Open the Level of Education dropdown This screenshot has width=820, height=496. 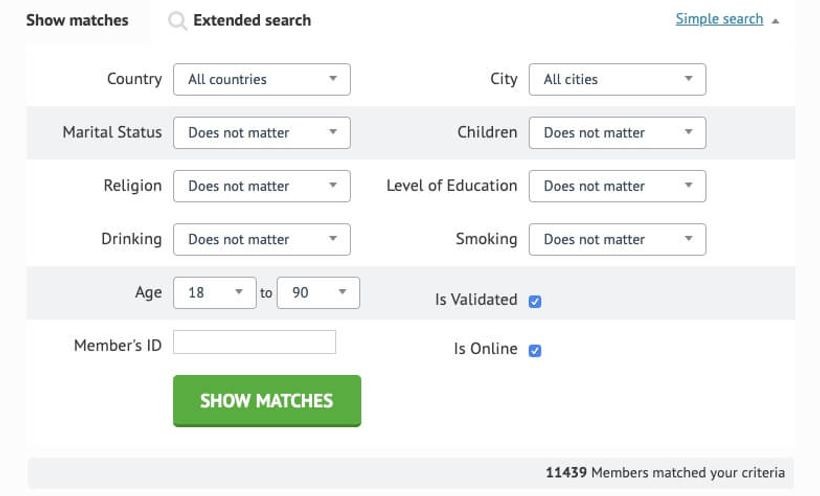tap(619, 186)
